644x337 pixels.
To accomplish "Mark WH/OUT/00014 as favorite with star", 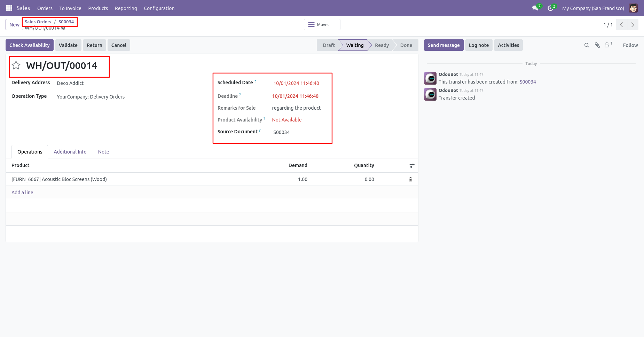I will pyautogui.click(x=16, y=65).
